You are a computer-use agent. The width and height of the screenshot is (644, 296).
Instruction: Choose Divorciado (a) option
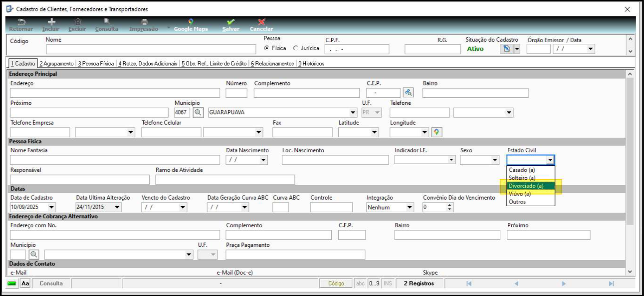(x=531, y=186)
